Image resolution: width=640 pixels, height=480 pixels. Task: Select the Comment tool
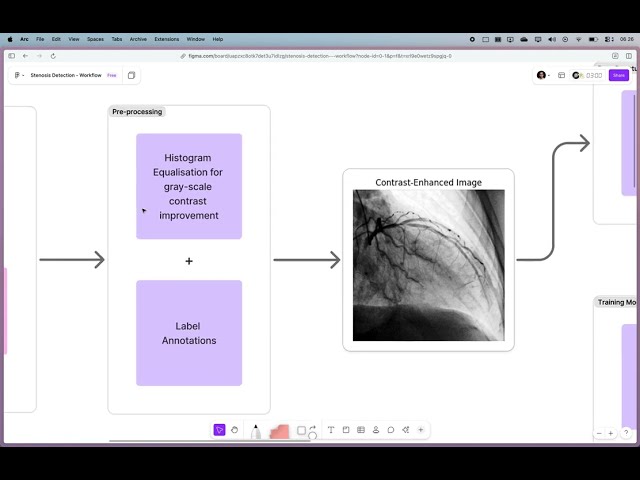(x=391, y=430)
